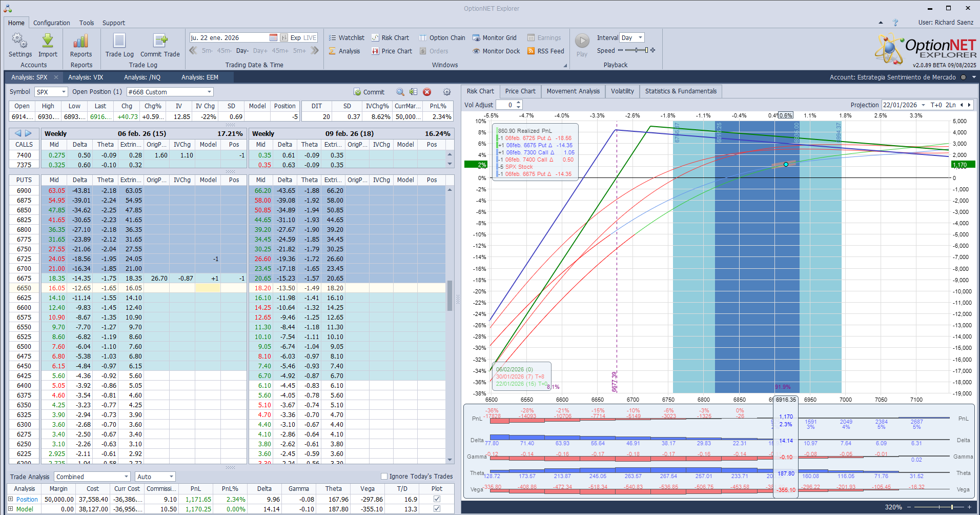Open the account selector dropdown arrow
The width and height of the screenshot is (980, 515).
tap(974, 77)
